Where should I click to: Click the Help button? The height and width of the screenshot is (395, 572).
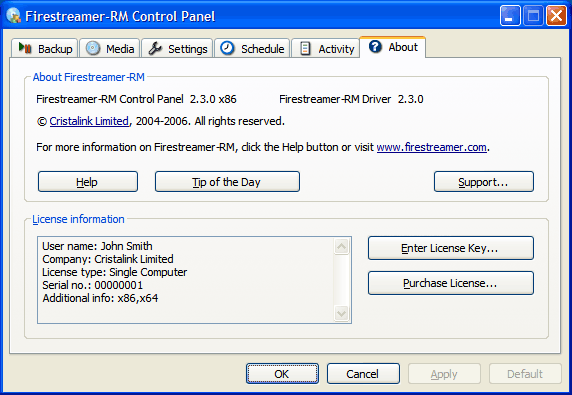coord(88,182)
